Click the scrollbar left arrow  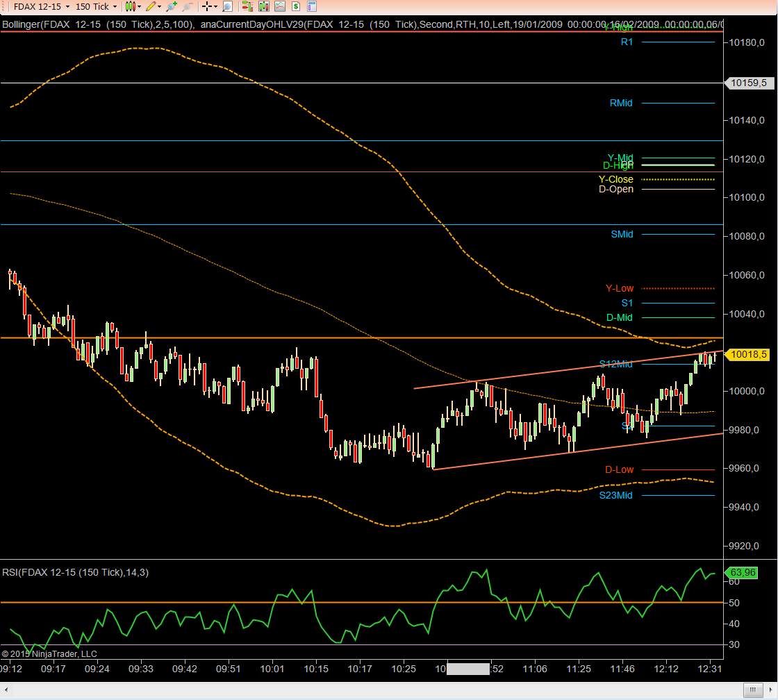pos(6,690)
